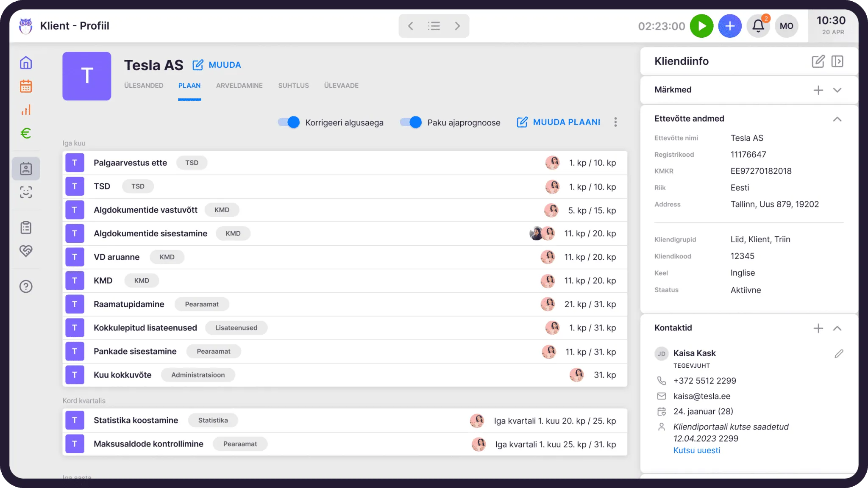Screen dimensions: 868x488
Task: Open the Statistika koostamine task row
Action: click(345, 421)
